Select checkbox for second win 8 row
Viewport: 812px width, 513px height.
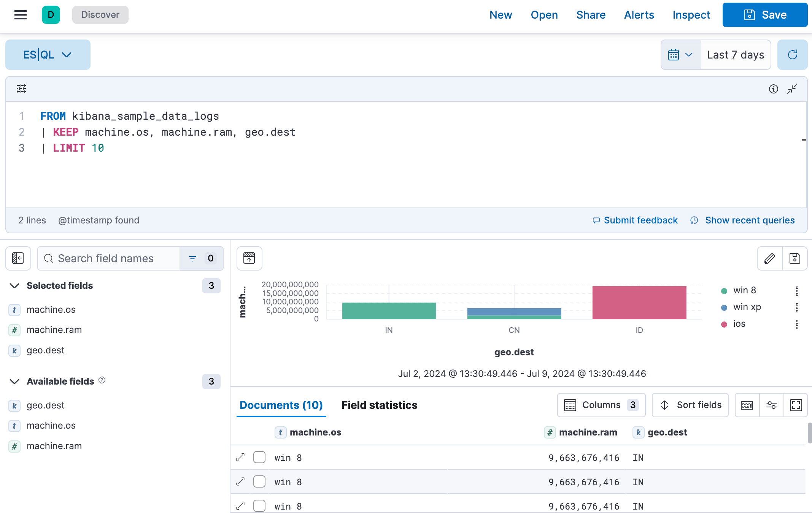(x=259, y=481)
